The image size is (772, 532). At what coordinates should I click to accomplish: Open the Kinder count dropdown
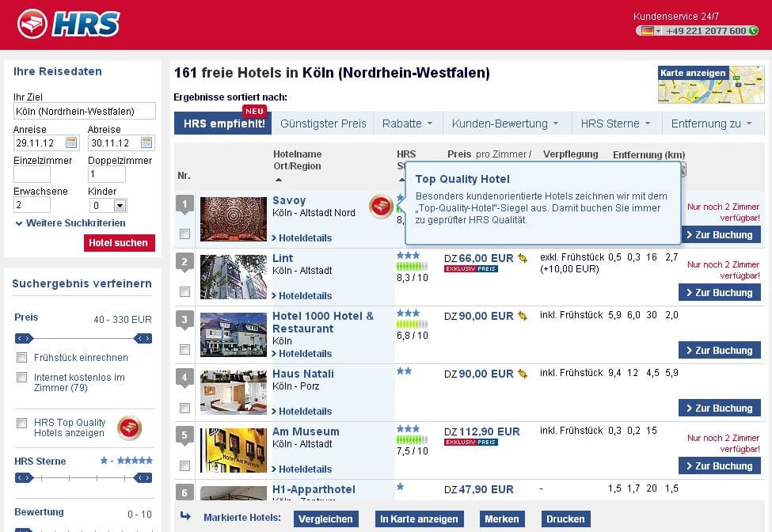click(x=120, y=205)
